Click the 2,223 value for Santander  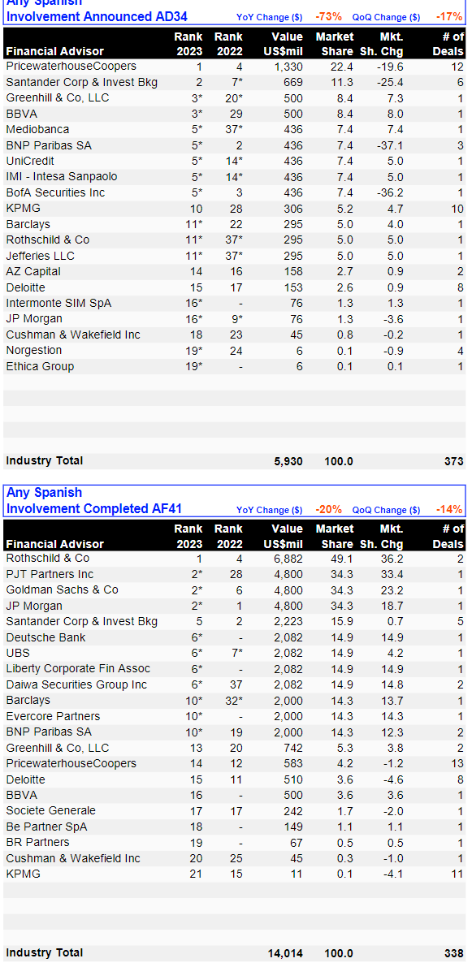coord(288,622)
